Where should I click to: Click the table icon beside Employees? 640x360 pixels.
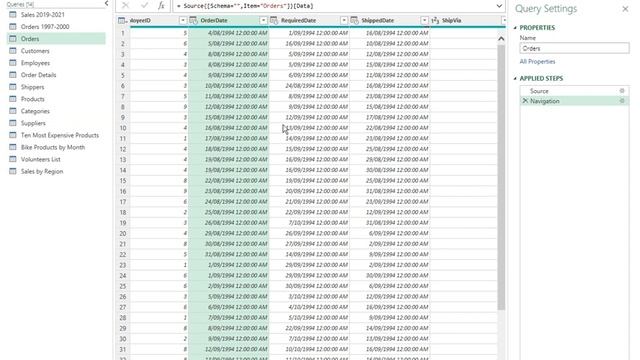tap(13, 63)
